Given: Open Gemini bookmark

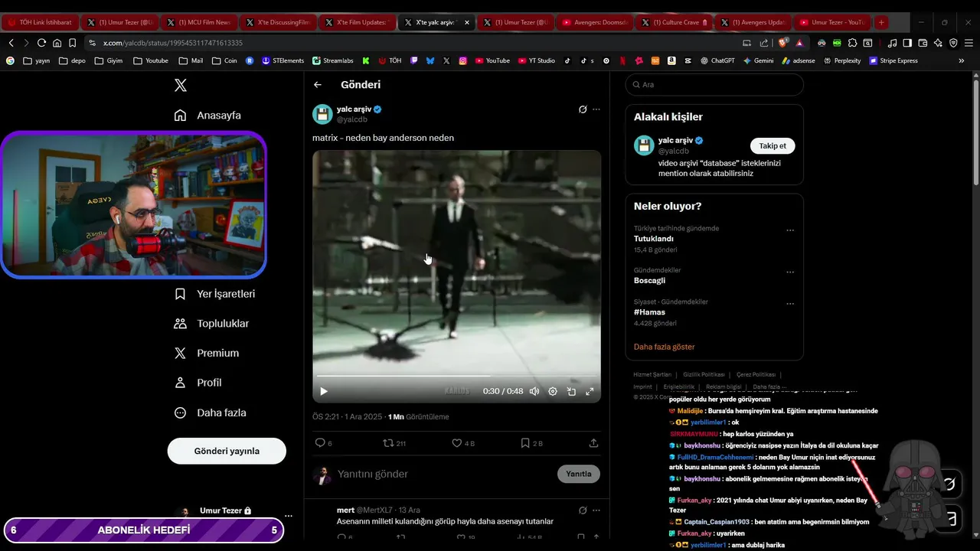Looking at the screenshot, I should (x=758, y=60).
